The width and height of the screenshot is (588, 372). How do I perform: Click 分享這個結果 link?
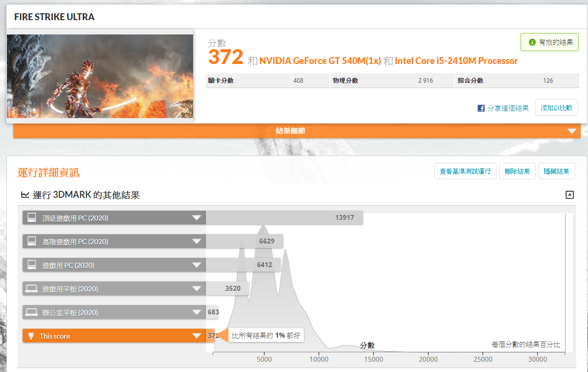click(508, 108)
